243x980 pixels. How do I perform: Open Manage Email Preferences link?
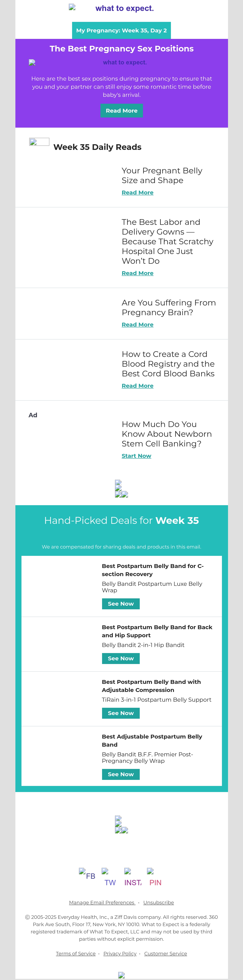102,902
